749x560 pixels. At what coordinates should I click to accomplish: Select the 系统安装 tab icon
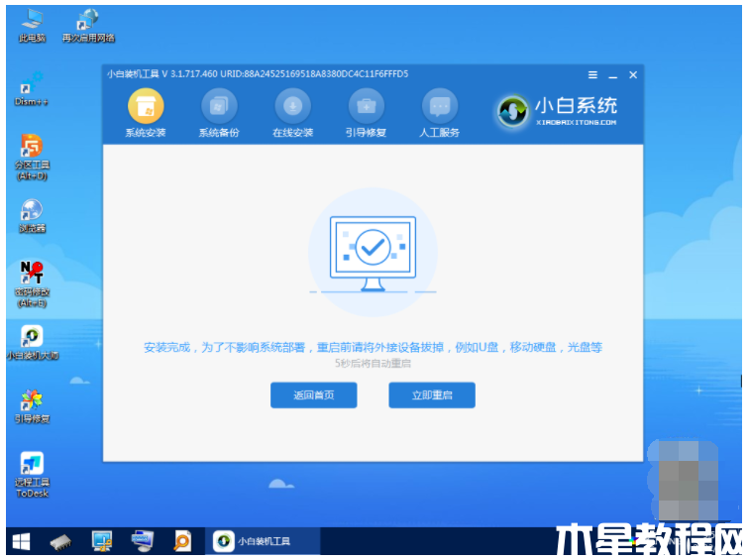click(x=146, y=106)
